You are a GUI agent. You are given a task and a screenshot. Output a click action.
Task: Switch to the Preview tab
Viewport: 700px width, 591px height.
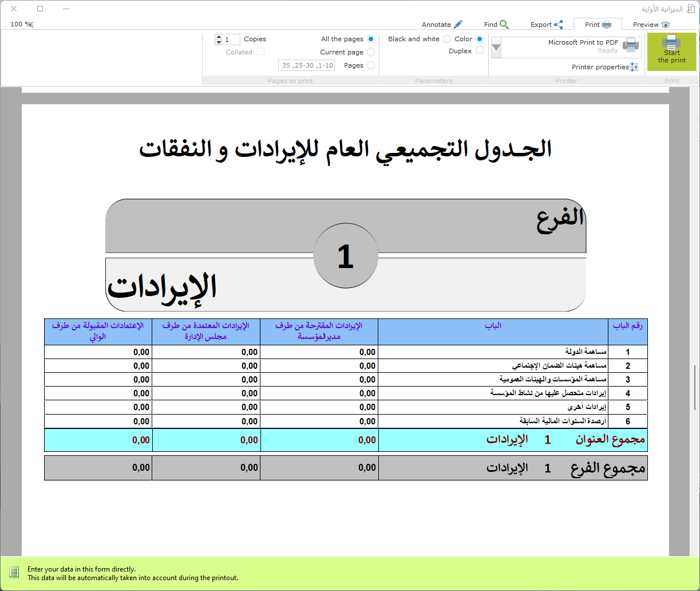[x=651, y=25]
